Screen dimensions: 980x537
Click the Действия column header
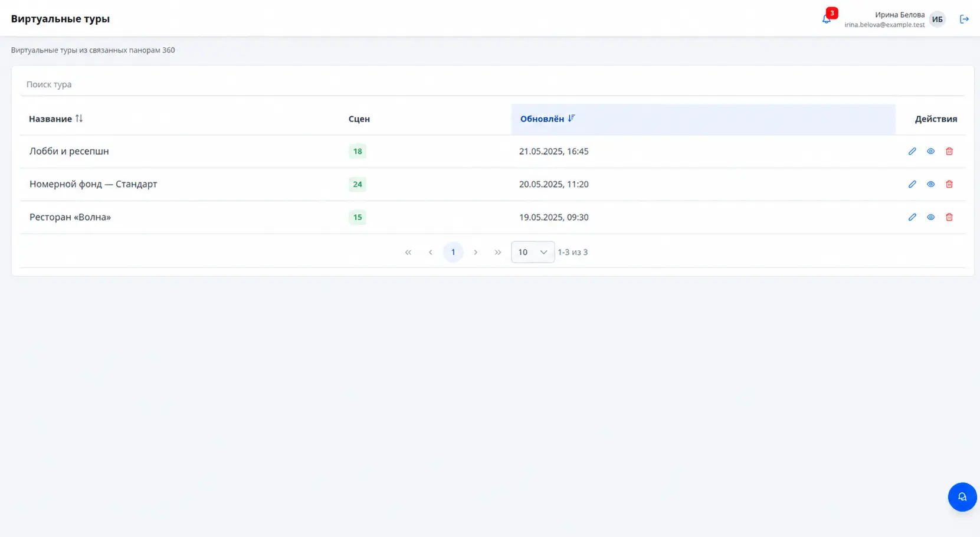(x=936, y=119)
